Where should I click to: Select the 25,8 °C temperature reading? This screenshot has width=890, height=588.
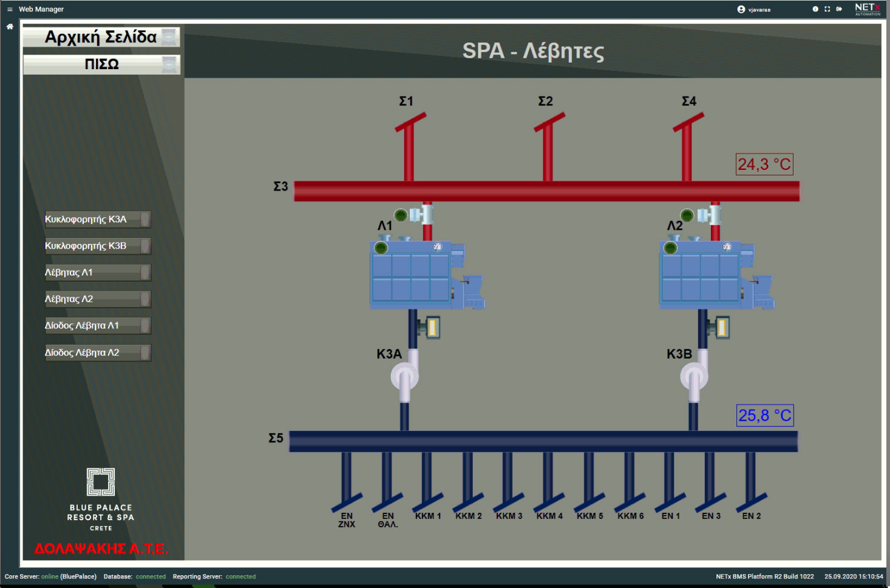tap(765, 415)
